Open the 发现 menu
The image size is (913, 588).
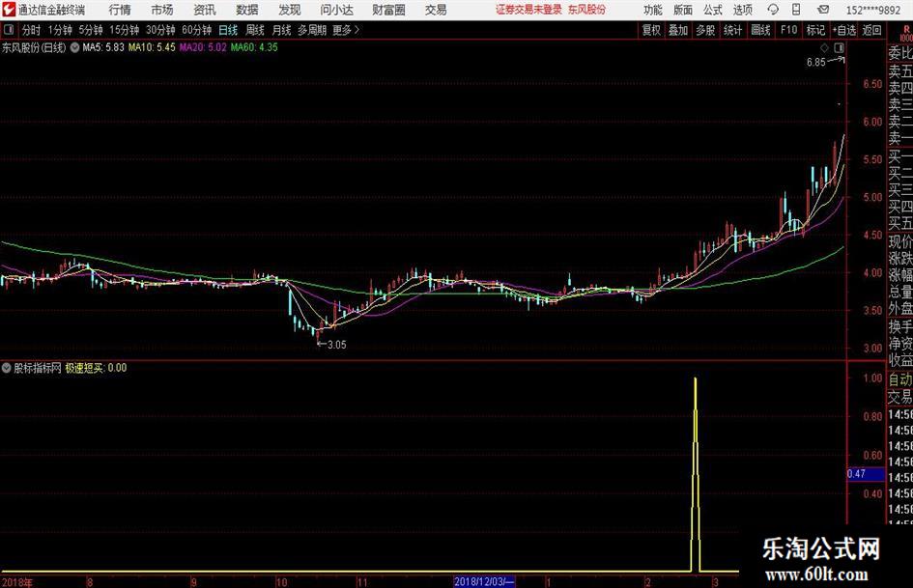tap(290, 10)
